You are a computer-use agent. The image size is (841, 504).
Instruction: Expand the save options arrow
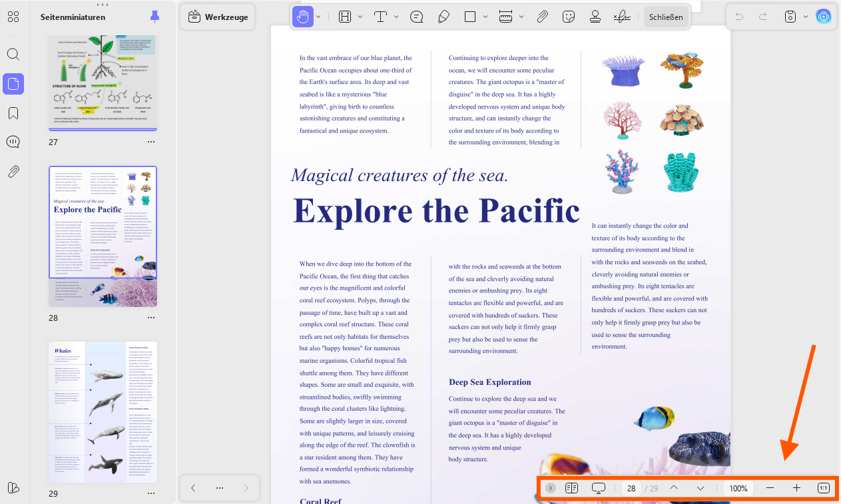(x=805, y=17)
